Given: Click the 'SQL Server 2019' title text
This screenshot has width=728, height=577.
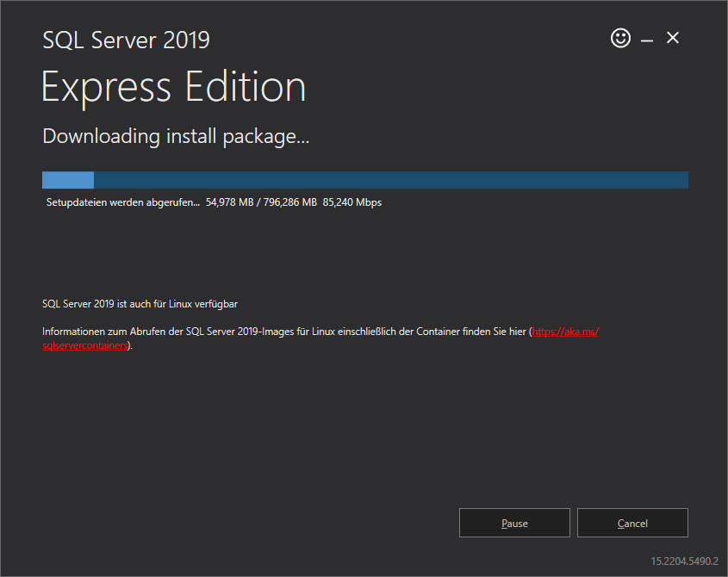Looking at the screenshot, I should tap(126, 40).
